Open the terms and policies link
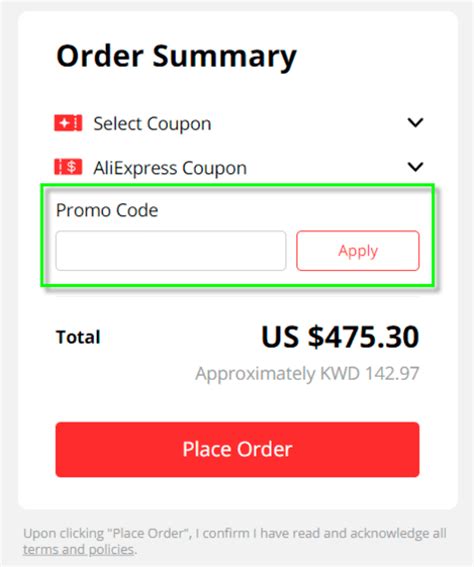Viewport: 474px width, 567px height. pos(78,550)
